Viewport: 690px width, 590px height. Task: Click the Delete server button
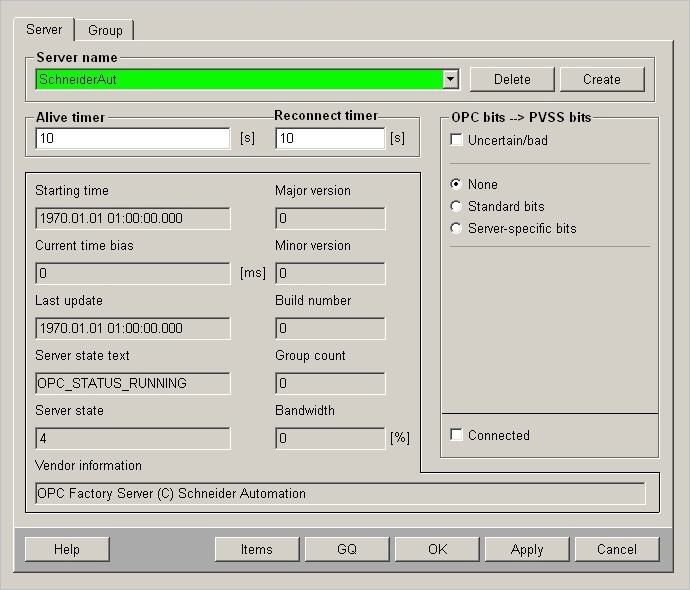511,79
